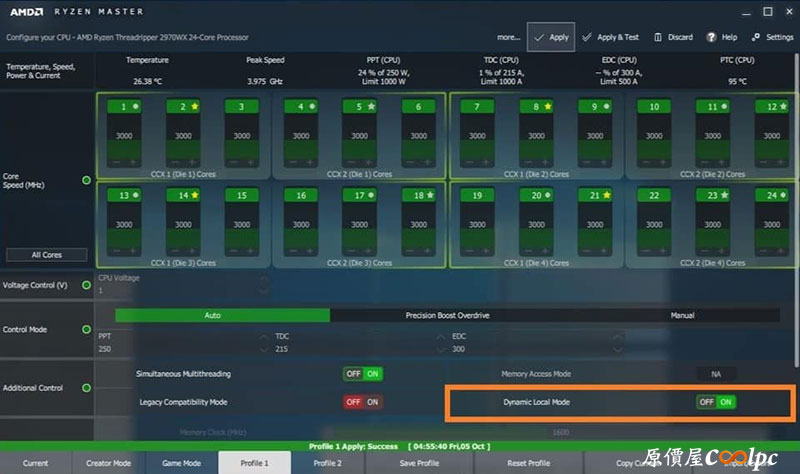Click the star on core 8

(x=548, y=106)
